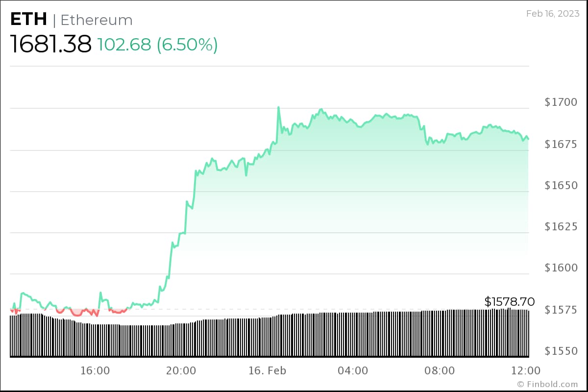Open the Finbold.com copyright link
This screenshot has width=588, height=392.
(547, 385)
